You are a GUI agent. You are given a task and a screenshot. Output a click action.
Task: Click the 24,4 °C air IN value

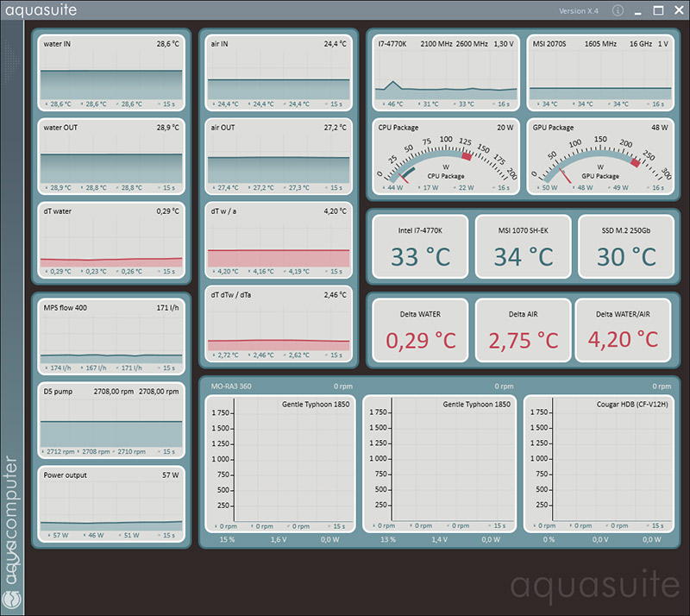(x=335, y=44)
